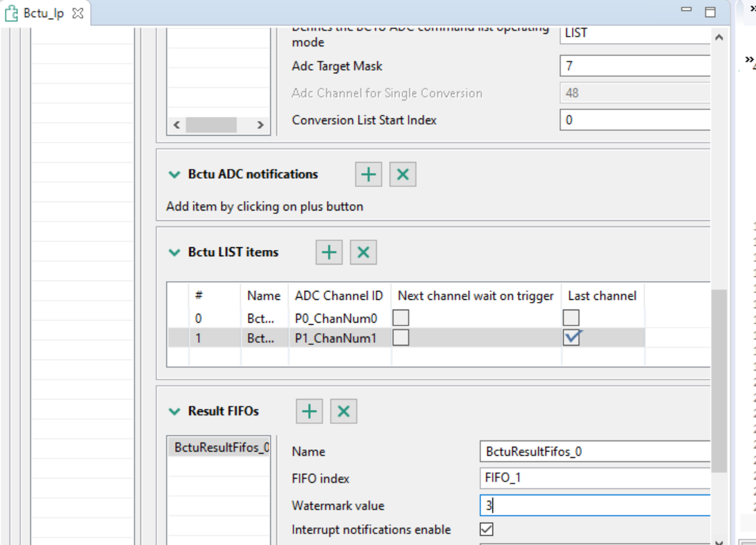Add a new Result FIFO with plus icon

tap(309, 411)
